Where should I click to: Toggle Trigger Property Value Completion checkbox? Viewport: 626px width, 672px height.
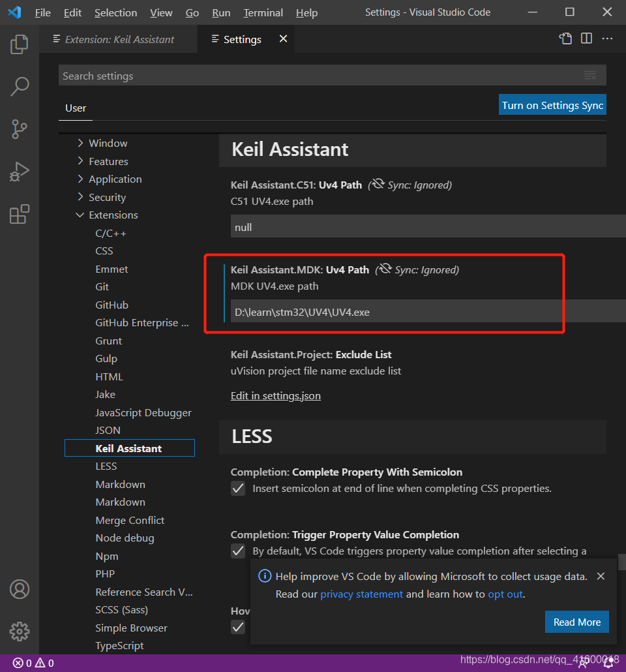coord(238,551)
